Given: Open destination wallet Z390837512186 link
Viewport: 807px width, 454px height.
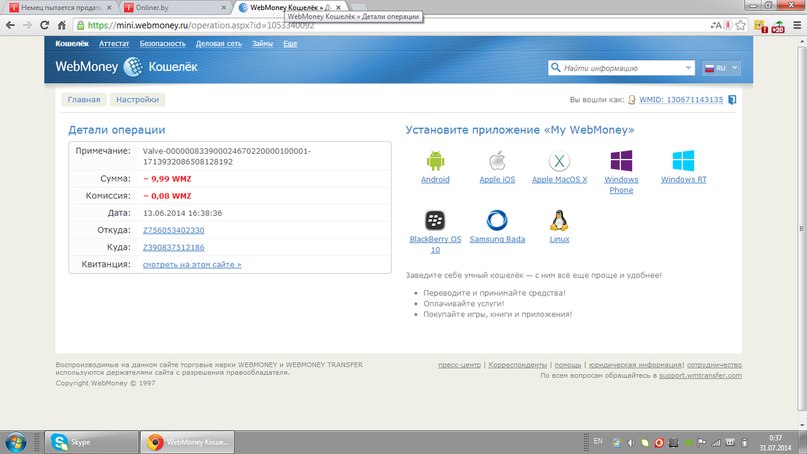Looking at the screenshot, I should coord(173,247).
